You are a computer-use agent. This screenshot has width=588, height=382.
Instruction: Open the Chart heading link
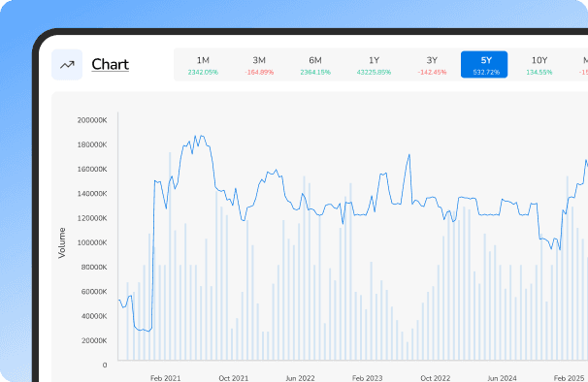click(x=111, y=65)
